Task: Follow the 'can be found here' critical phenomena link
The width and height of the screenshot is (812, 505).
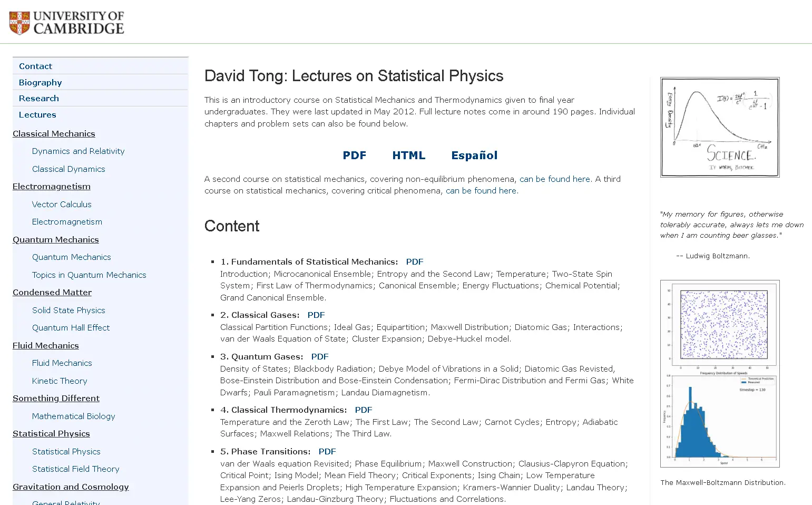Action: pyautogui.click(x=481, y=190)
